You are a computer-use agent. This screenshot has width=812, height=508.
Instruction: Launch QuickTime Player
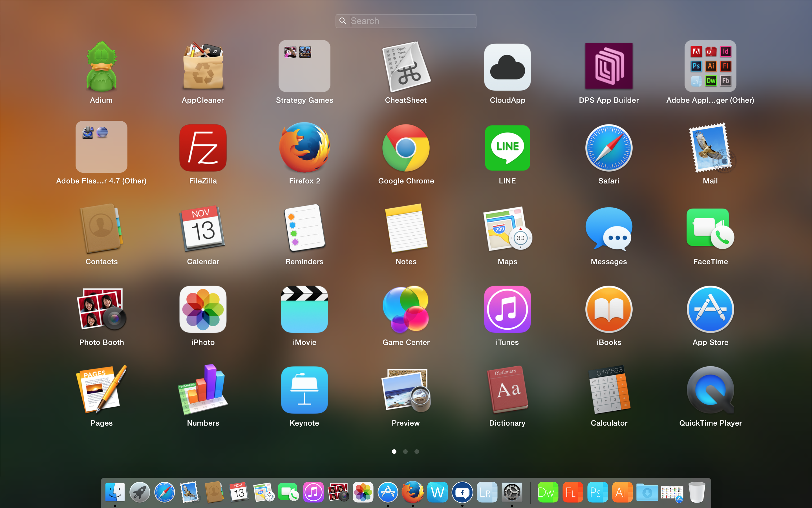coord(710,390)
